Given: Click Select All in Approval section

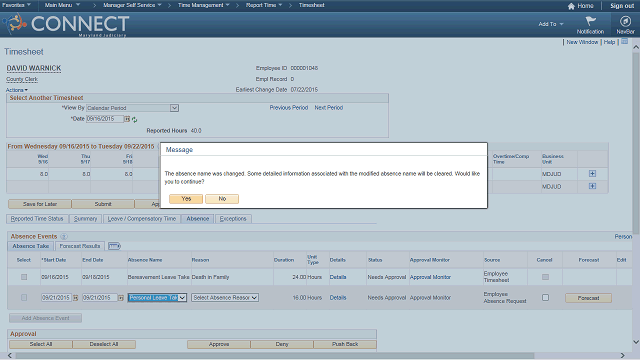Looking at the screenshot, I should coord(41,344).
